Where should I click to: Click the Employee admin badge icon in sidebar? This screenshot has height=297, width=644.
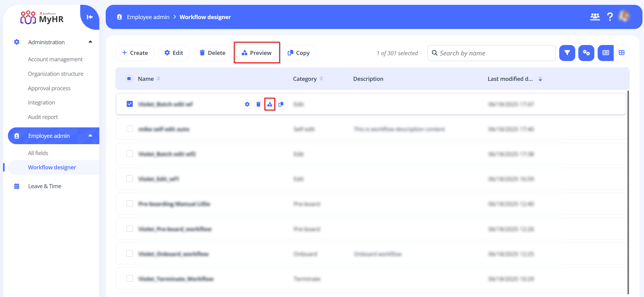[x=17, y=136]
